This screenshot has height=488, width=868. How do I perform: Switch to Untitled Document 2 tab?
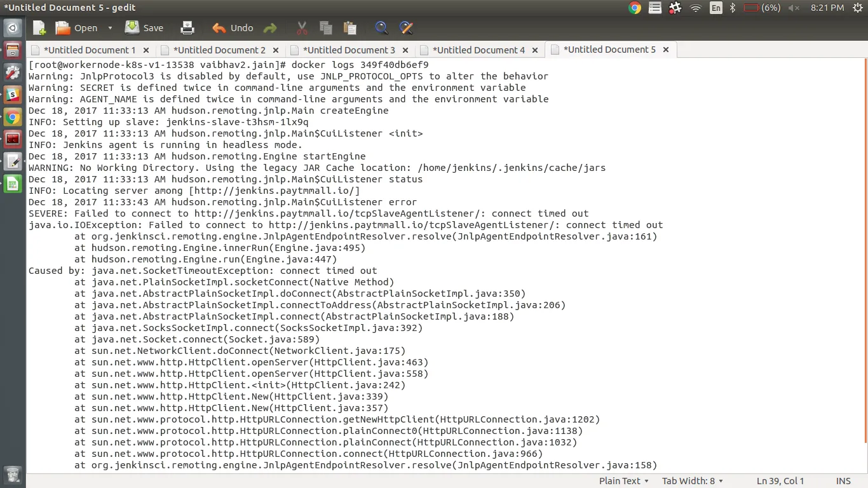coord(219,50)
